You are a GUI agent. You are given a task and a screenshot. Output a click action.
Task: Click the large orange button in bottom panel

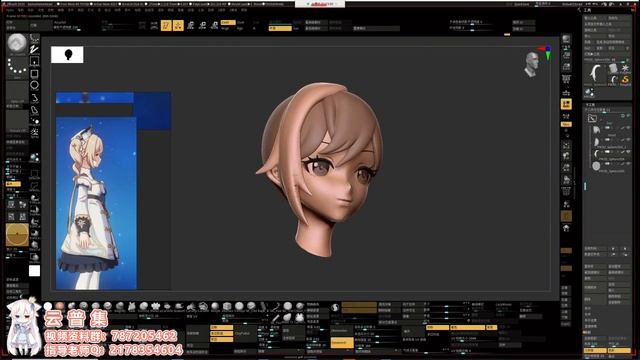pyautogui.click(x=342, y=343)
